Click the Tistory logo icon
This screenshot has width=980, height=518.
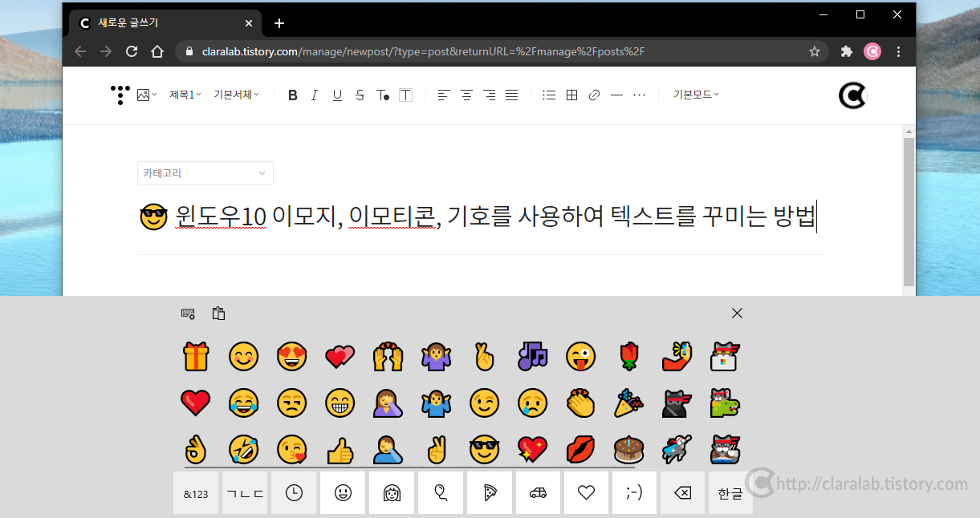(120, 95)
